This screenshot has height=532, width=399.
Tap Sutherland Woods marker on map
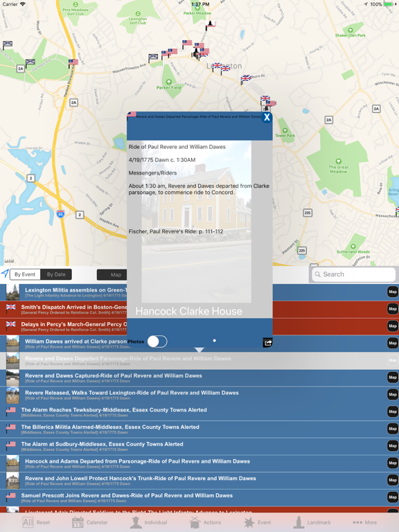point(353,247)
